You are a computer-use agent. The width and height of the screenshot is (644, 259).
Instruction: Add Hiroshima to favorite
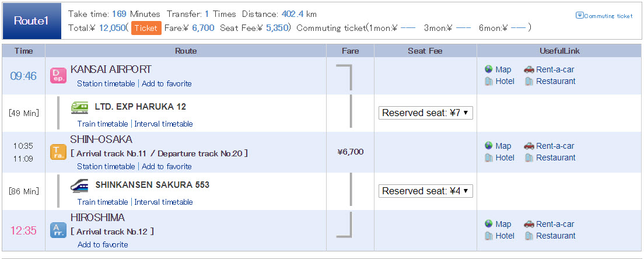[103, 244]
